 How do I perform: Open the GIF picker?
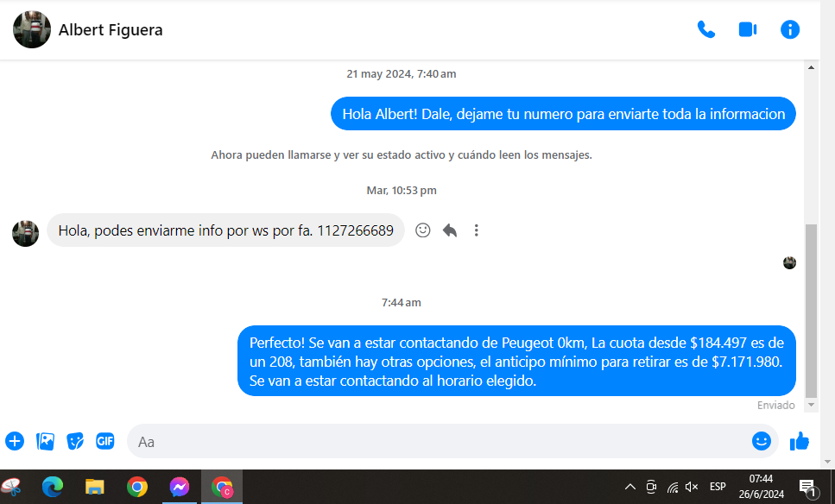(105, 441)
